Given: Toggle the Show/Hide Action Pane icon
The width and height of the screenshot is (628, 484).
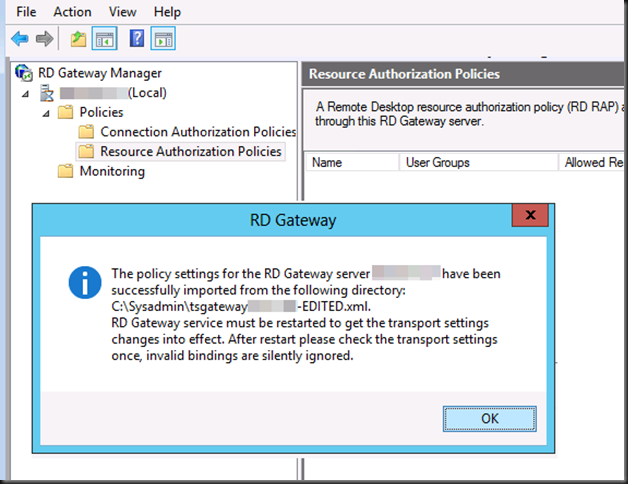Looking at the screenshot, I should click(163, 39).
